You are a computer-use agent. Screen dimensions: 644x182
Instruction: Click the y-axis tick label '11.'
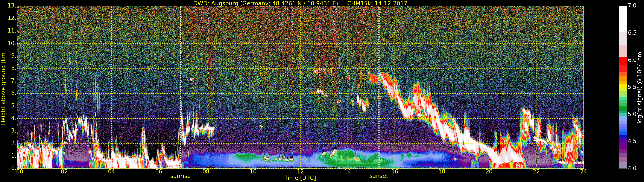click(x=12, y=31)
